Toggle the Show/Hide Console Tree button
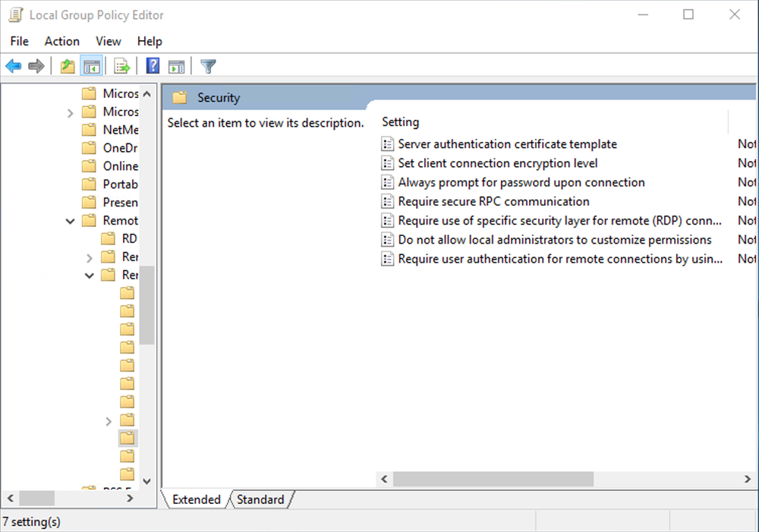The width and height of the screenshot is (759, 532). pyautogui.click(x=92, y=65)
